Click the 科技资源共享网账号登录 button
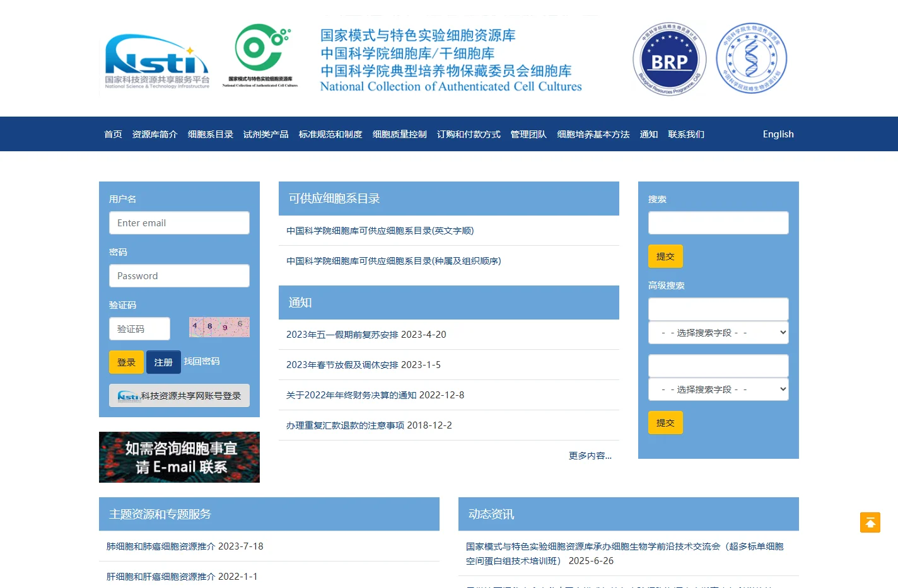This screenshot has width=898, height=588. point(179,396)
